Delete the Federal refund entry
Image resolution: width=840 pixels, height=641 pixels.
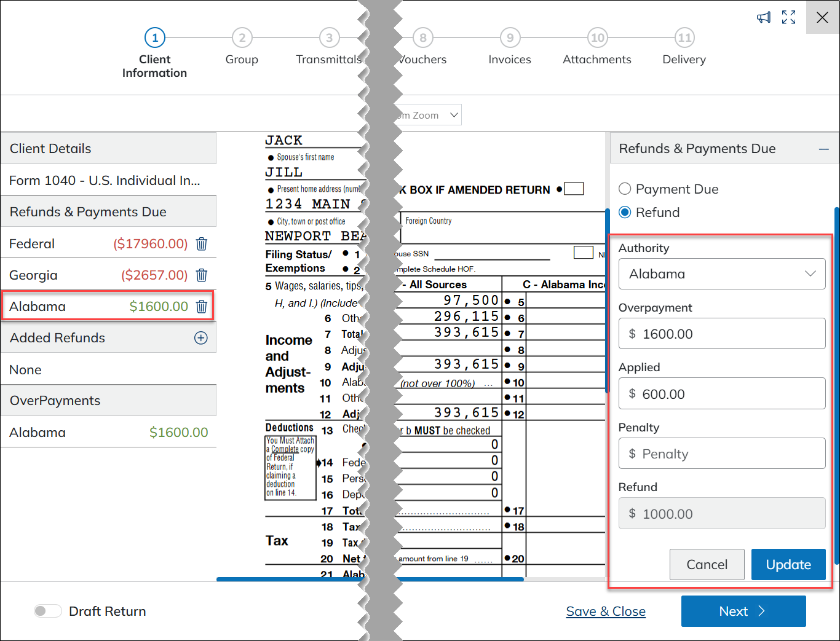(x=201, y=244)
